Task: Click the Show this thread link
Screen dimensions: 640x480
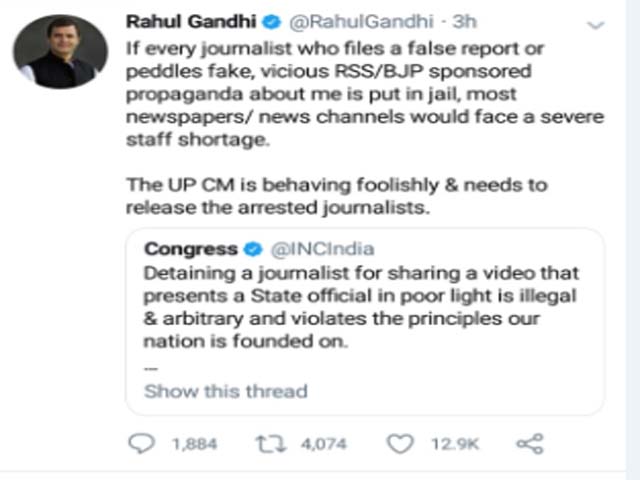Action: pyautogui.click(x=225, y=391)
